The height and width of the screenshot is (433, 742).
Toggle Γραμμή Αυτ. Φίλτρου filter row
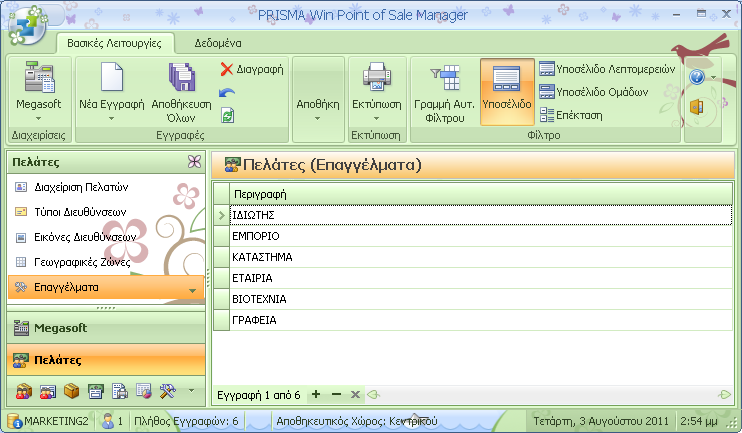[444, 92]
